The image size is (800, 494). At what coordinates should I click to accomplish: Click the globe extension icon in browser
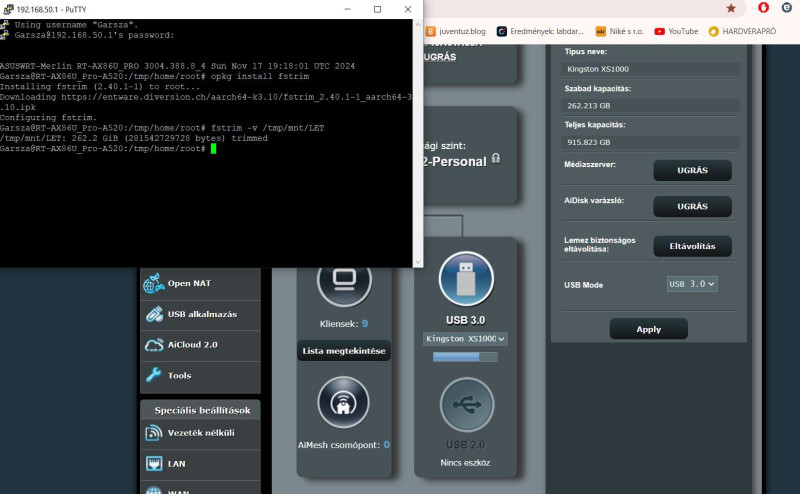pyautogui.click(x=787, y=8)
